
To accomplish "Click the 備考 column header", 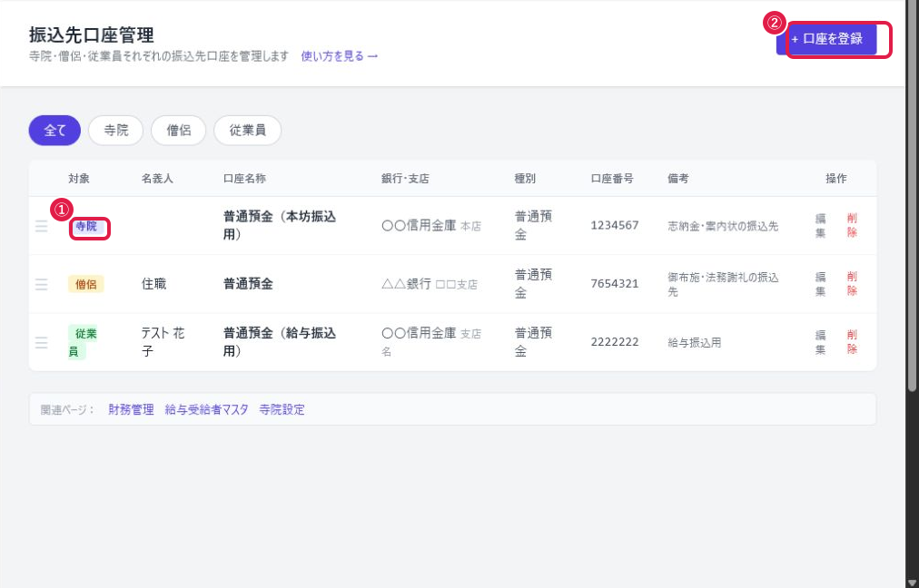I will coord(678,179).
